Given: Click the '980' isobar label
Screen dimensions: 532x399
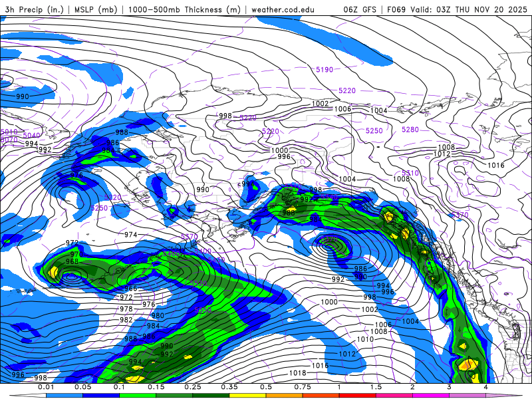Looking at the screenshot, I should [x=158, y=315].
